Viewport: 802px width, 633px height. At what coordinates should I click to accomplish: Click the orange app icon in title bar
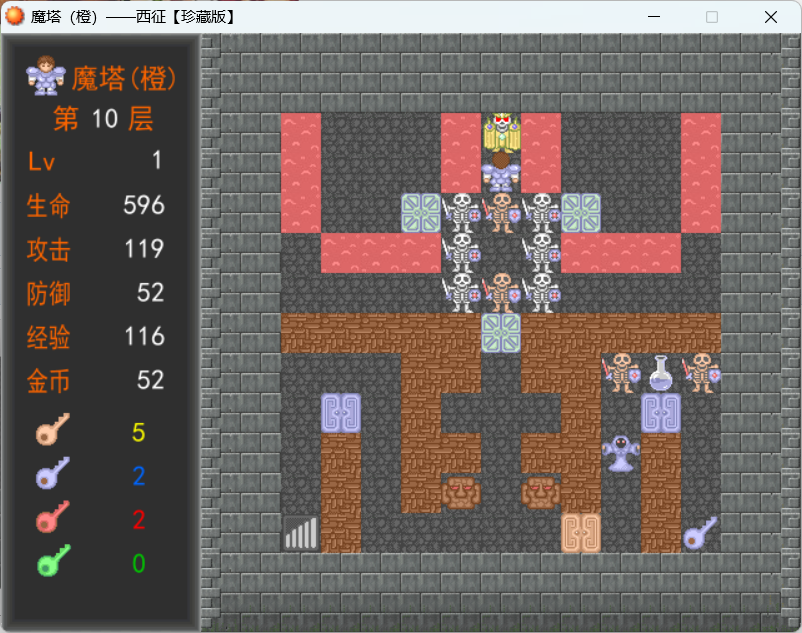14,16
